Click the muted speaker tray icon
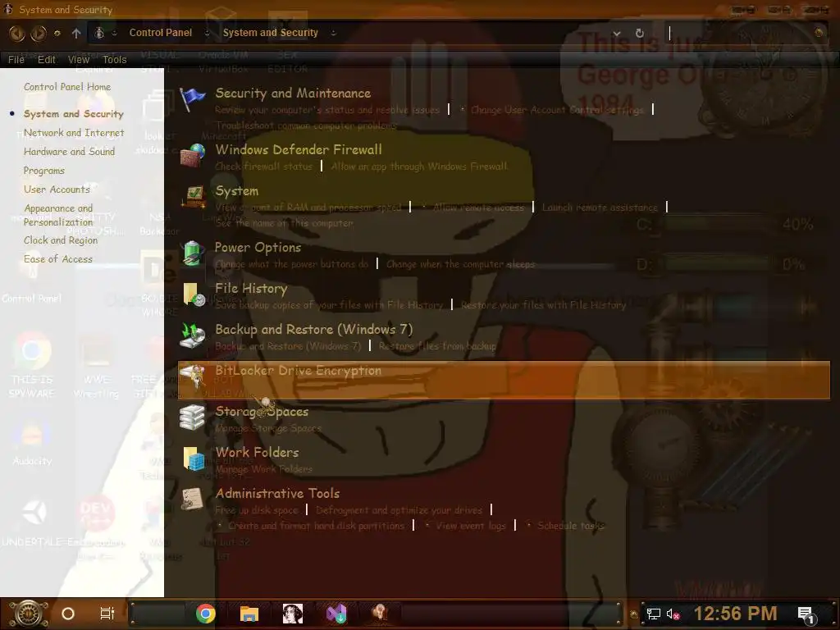Viewport: 840px width, 630px height. point(673,614)
